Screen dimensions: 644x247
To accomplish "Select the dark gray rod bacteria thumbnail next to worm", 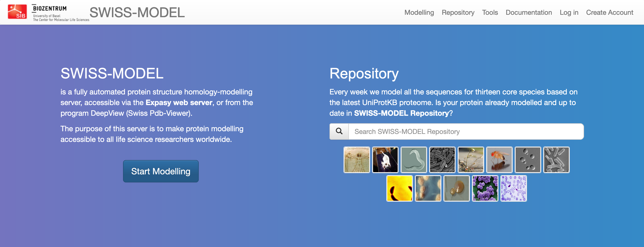I will pyautogui.click(x=442, y=160).
